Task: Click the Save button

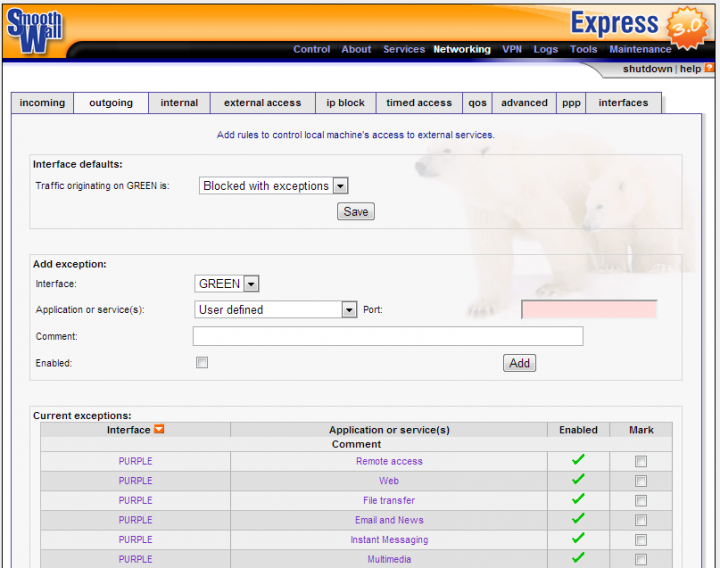Action: coord(356,211)
